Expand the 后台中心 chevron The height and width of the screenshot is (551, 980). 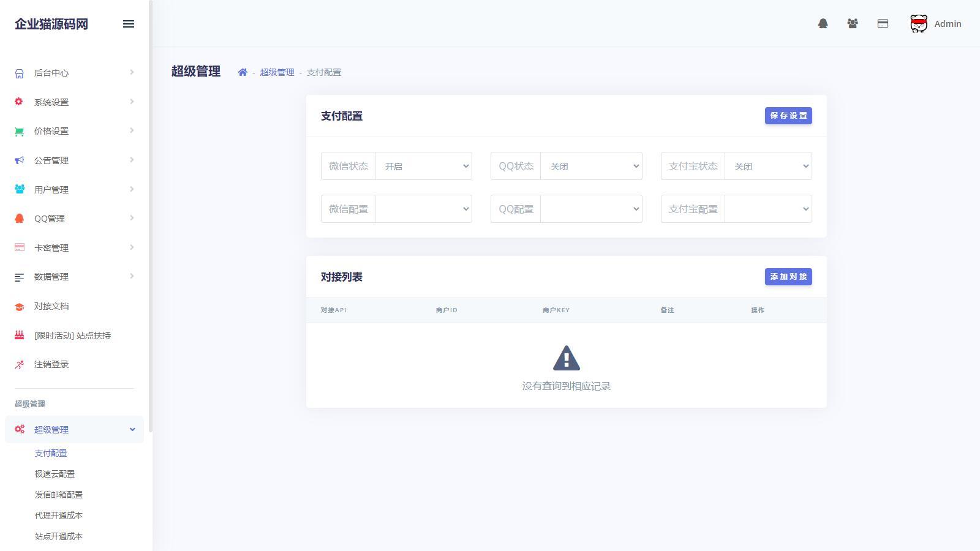click(132, 72)
